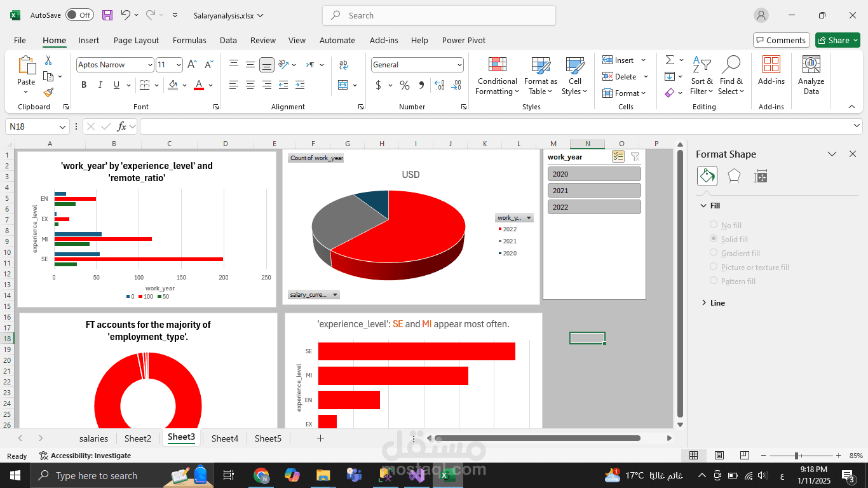Switch to the salaries sheet tab
868x488 pixels.
pos(93,438)
